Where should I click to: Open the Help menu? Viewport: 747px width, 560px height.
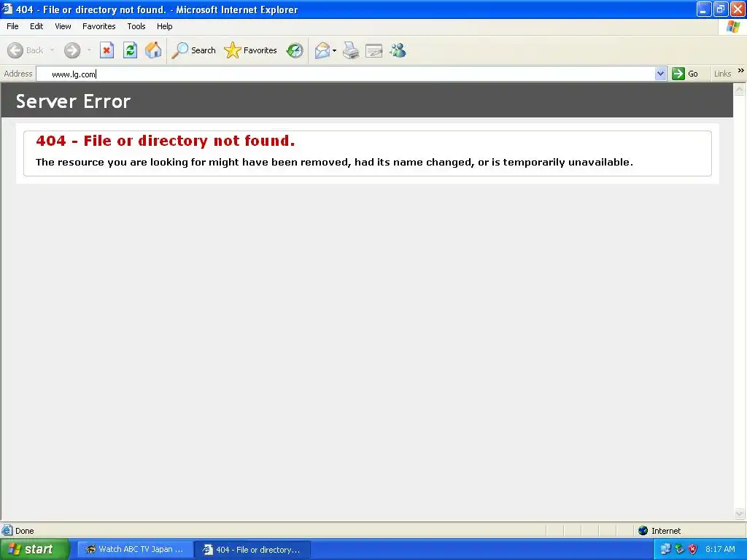point(164,26)
